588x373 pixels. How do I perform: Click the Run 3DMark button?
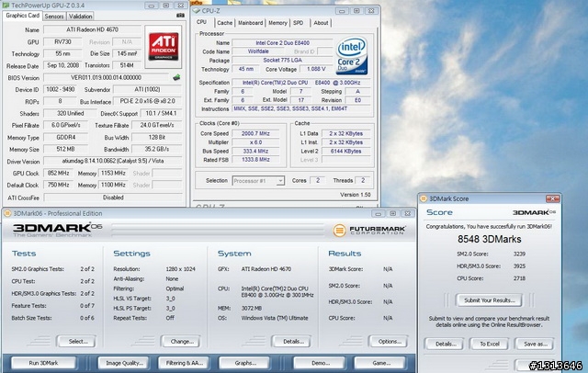coord(43,363)
